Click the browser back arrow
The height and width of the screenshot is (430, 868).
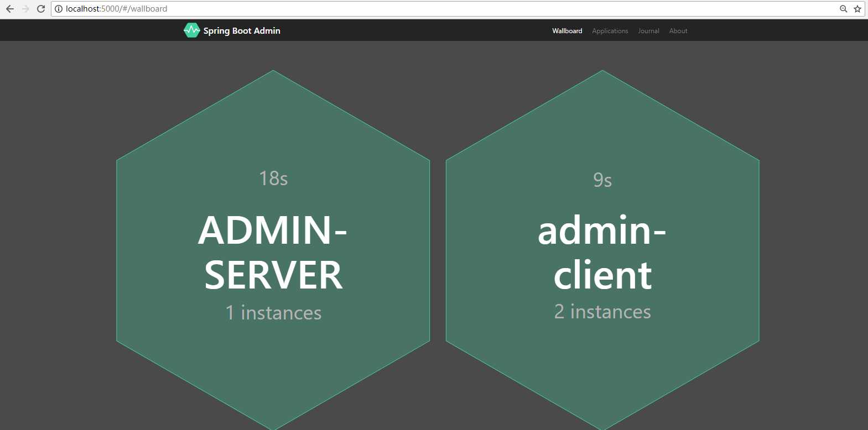(10, 9)
